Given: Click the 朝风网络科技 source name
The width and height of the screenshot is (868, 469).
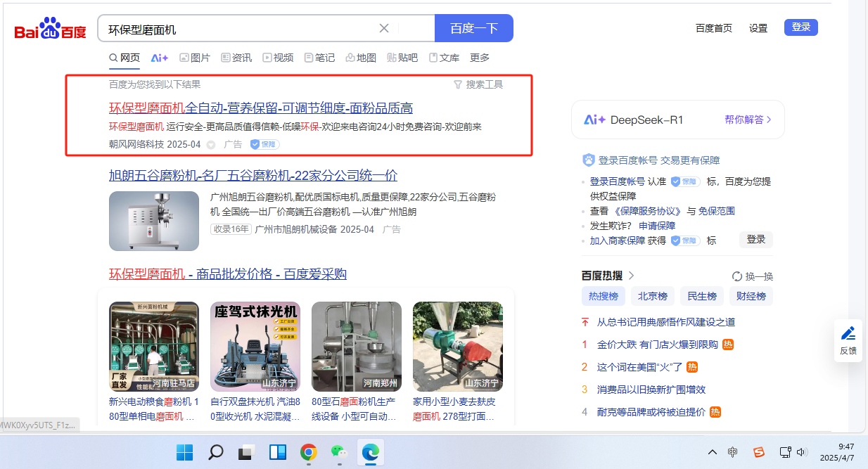Looking at the screenshot, I should [x=136, y=144].
